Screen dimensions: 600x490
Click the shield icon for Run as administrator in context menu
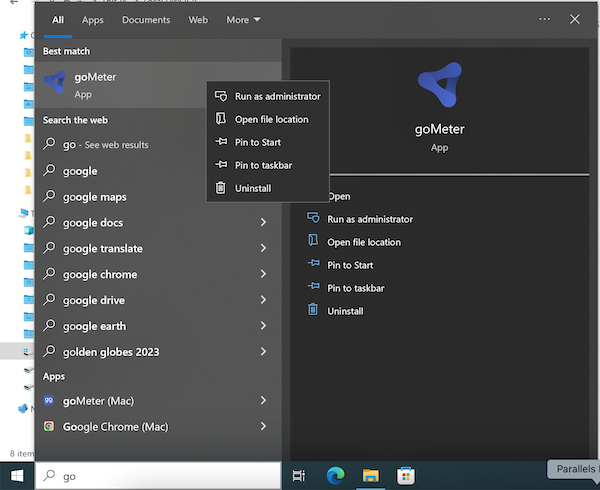tap(221, 96)
